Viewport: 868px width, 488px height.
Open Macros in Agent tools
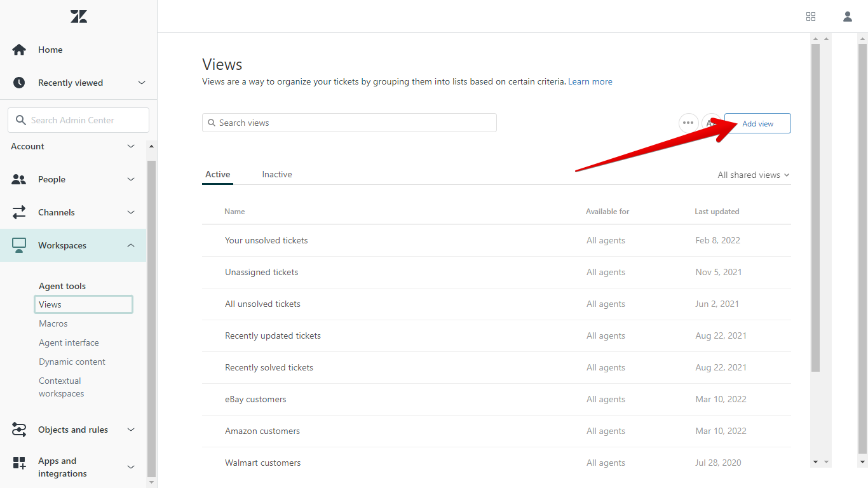pos(53,323)
